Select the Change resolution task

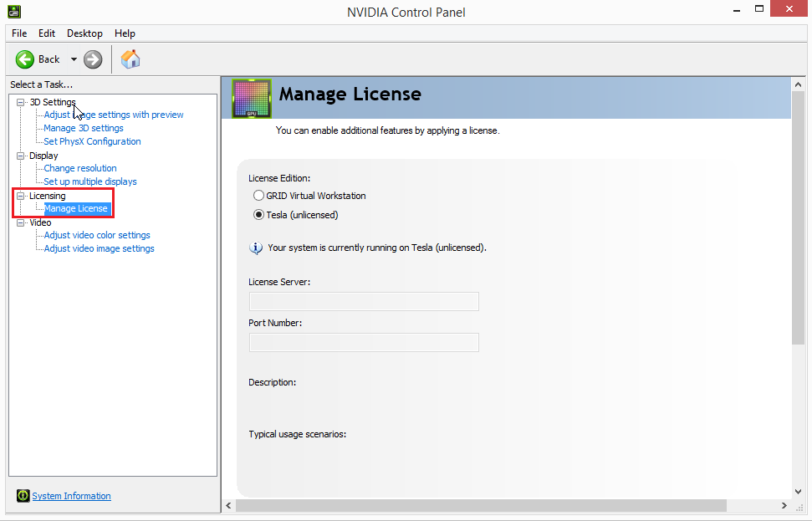coord(79,168)
